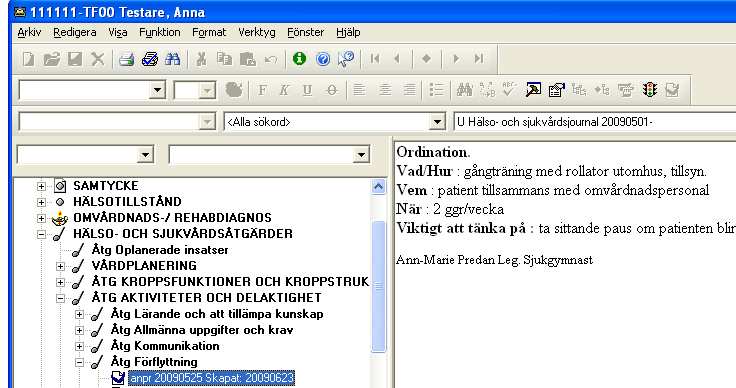Click the Print icon
Screen dimensions: 736x388
[126, 59]
